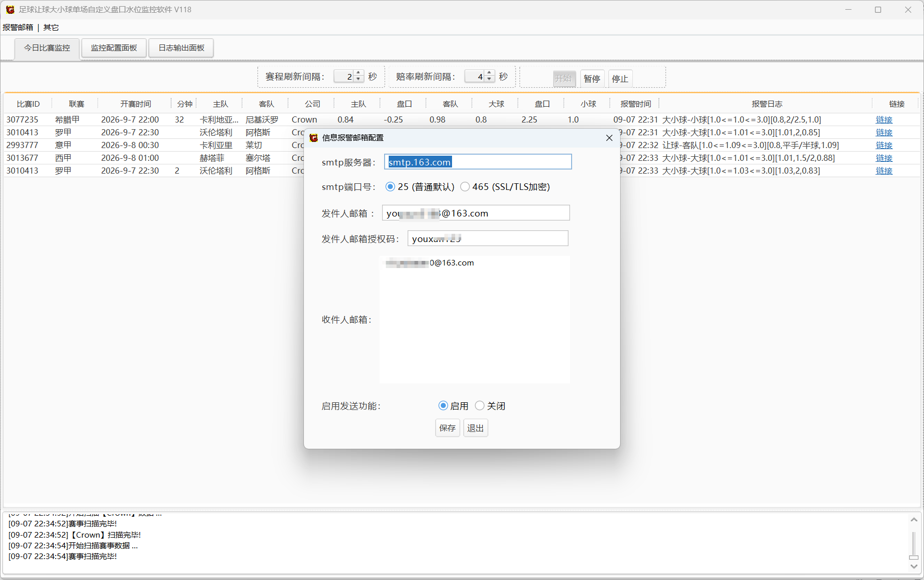The image size is (924, 580).
Task: Decrease the 赛程刷新间隔 value with down arrow
Action: 359,79
